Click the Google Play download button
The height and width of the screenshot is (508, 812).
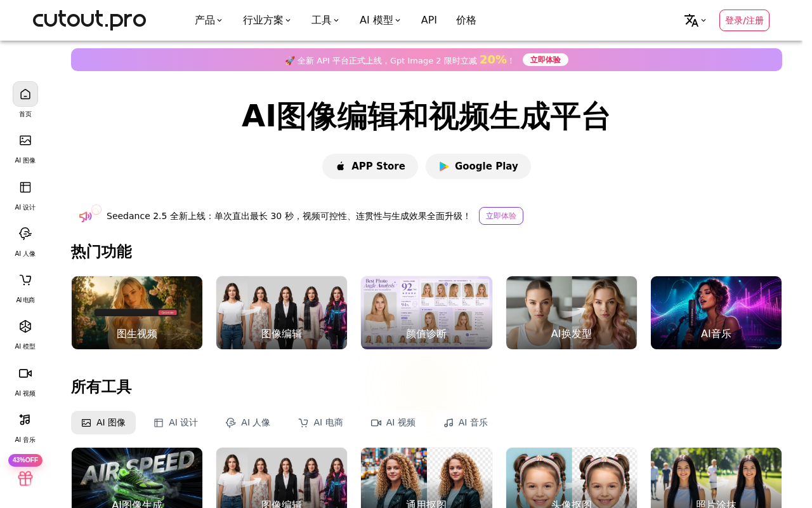[x=478, y=166]
